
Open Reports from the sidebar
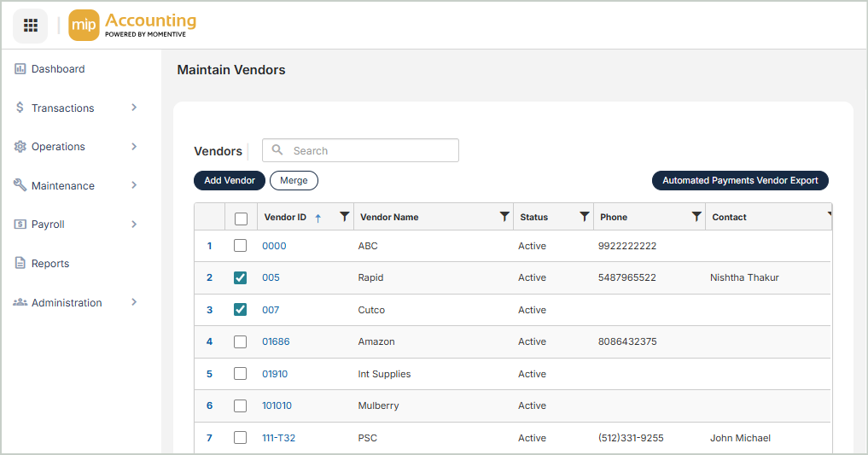pos(50,264)
